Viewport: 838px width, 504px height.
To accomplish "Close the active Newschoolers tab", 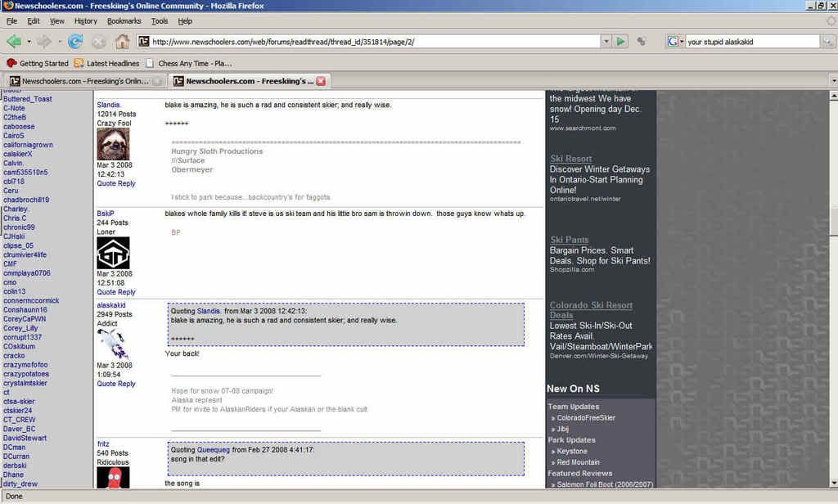I will 321,81.
